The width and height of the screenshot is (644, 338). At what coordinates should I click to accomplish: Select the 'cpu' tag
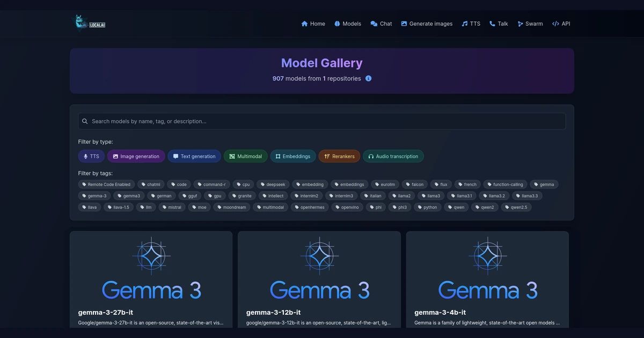click(243, 184)
